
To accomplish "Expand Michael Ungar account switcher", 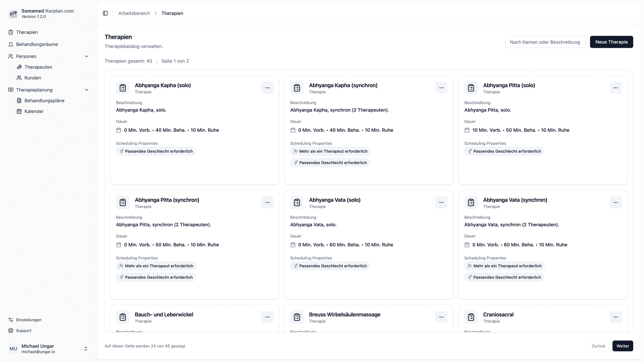I will pyautogui.click(x=86, y=349).
